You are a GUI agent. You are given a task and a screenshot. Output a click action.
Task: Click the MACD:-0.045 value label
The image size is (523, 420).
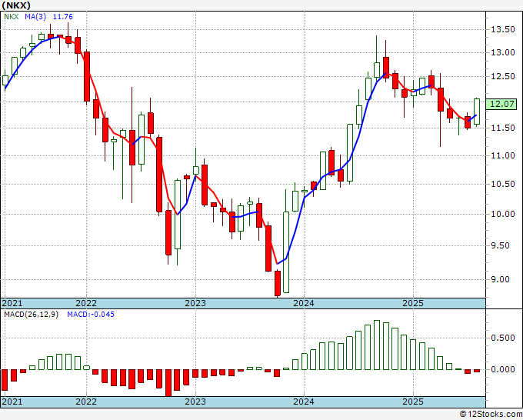pos(91,315)
